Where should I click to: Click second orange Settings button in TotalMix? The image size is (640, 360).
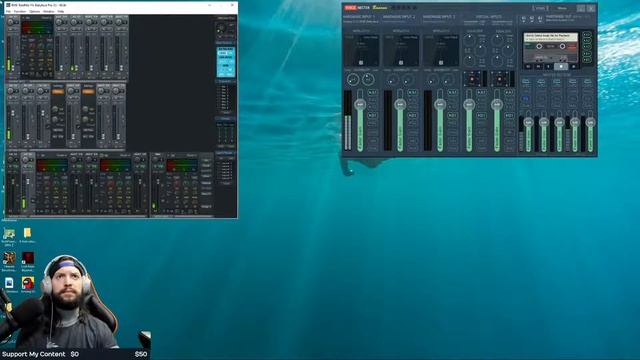tap(89, 91)
